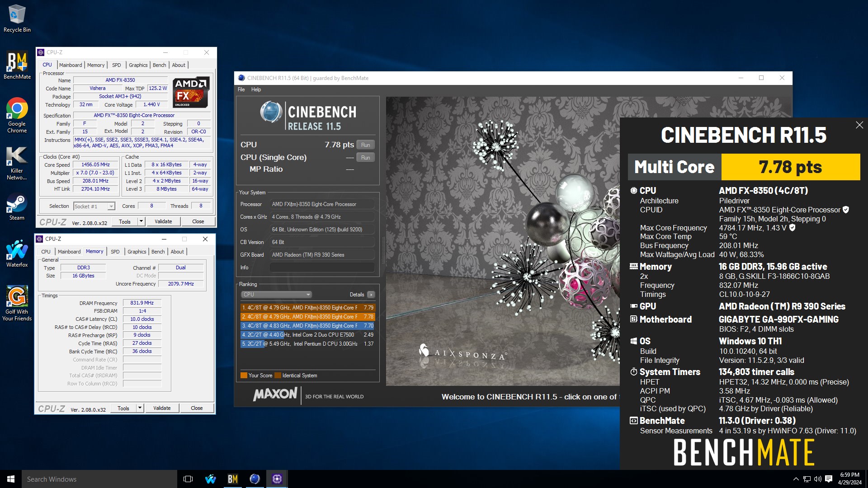Run the CPU multi-core benchmark

tap(366, 145)
